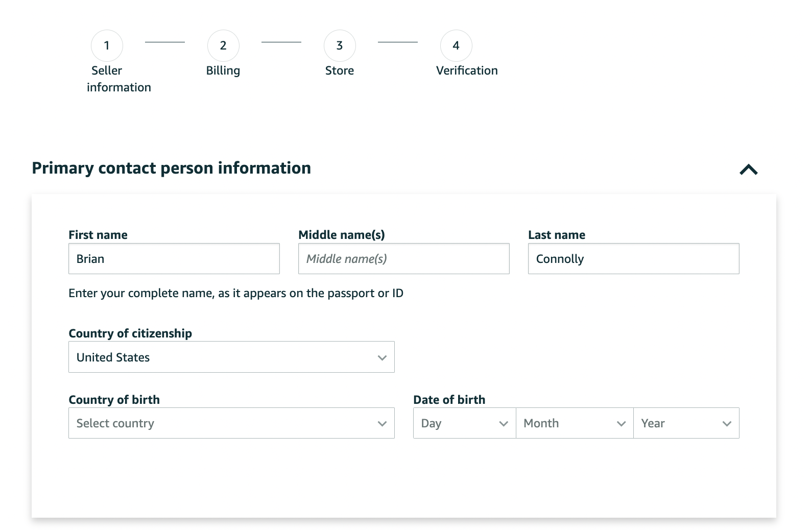This screenshot has height=532, width=811.
Task: Click step 1 Seller information circle
Action: pyautogui.click(x=107, y=45)
